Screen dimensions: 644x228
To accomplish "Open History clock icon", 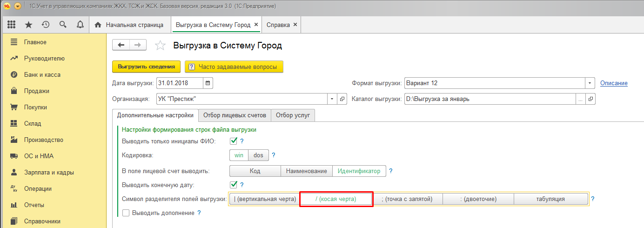I will click(46, 25).
